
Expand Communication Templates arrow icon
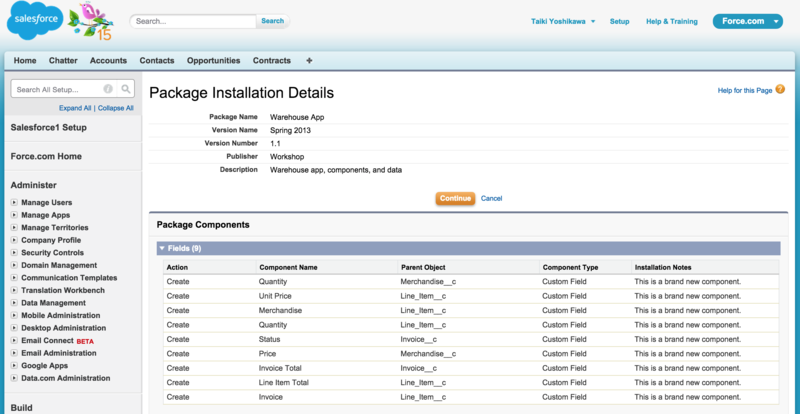(14, 278)
